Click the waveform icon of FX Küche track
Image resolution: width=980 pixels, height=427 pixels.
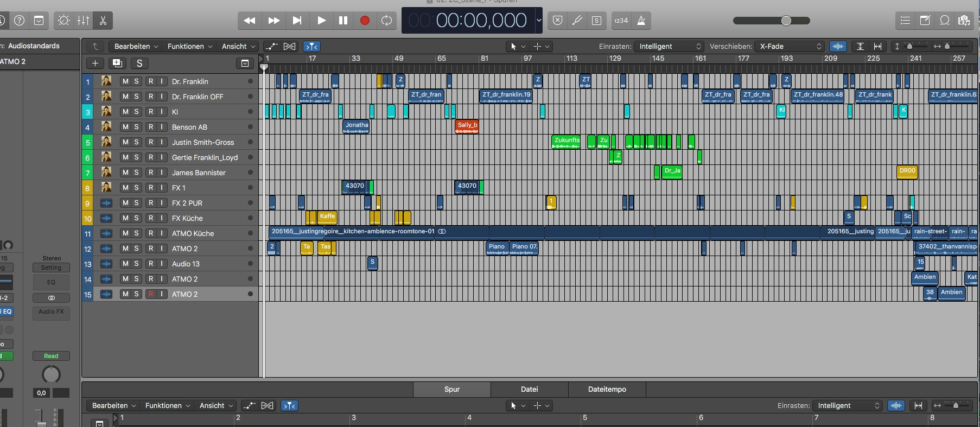click(106, 218)
